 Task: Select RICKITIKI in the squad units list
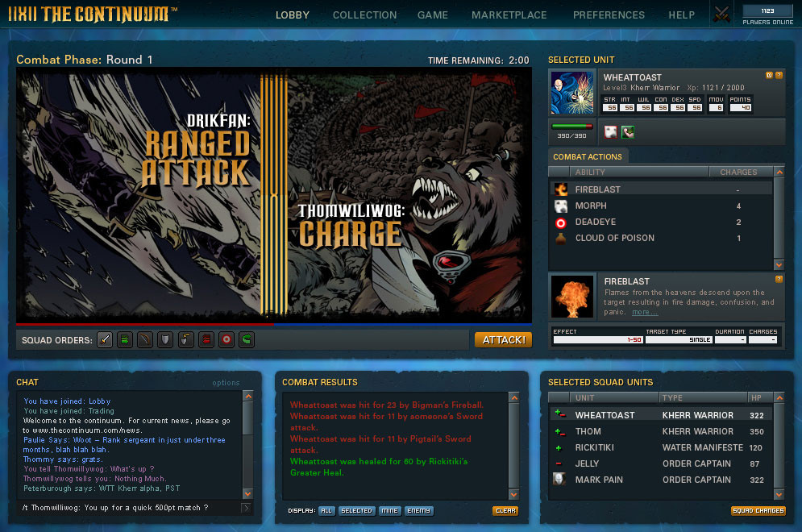click(661, 447)
